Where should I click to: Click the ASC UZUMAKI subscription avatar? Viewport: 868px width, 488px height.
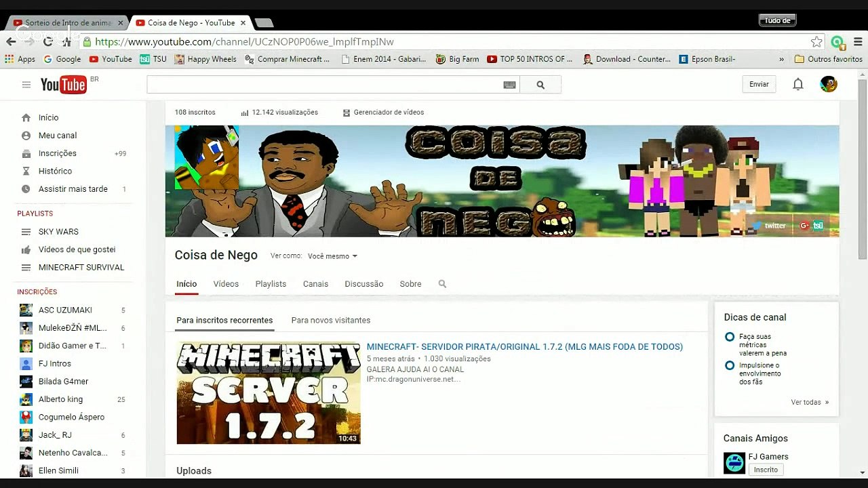[x=26, y=310]
